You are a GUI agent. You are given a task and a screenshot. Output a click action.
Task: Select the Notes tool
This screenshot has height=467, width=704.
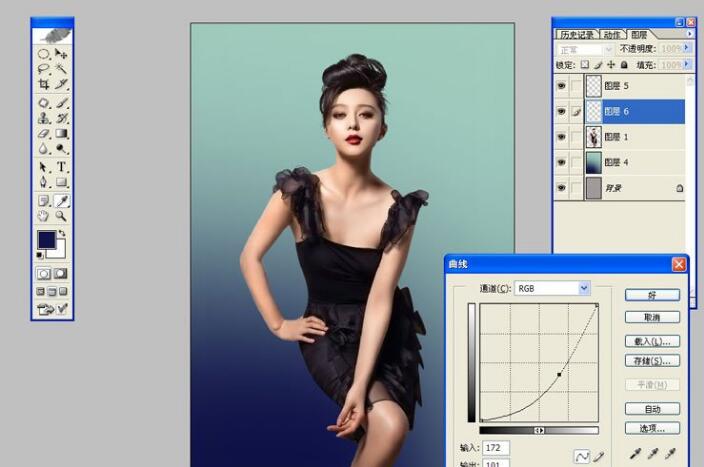[43, 201]
